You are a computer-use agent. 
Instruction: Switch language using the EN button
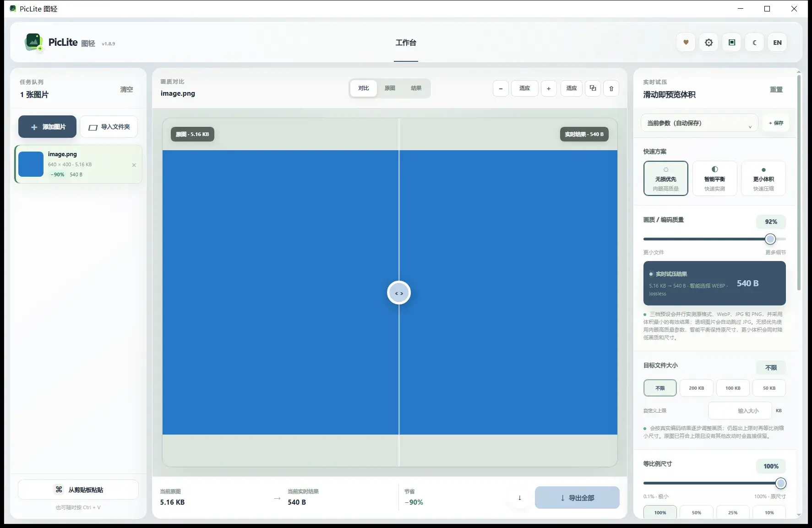coord(777,43)
